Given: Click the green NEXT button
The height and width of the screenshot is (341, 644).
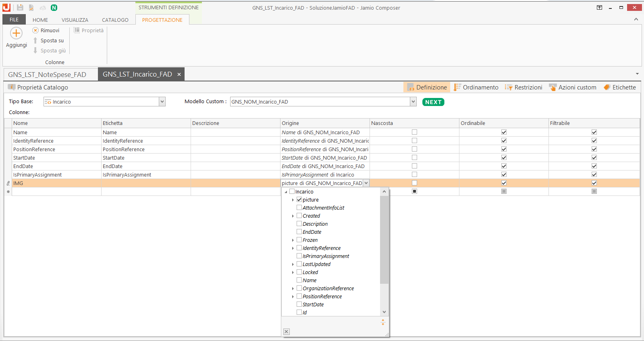Looking at the screenshot, I should [433, 102].
